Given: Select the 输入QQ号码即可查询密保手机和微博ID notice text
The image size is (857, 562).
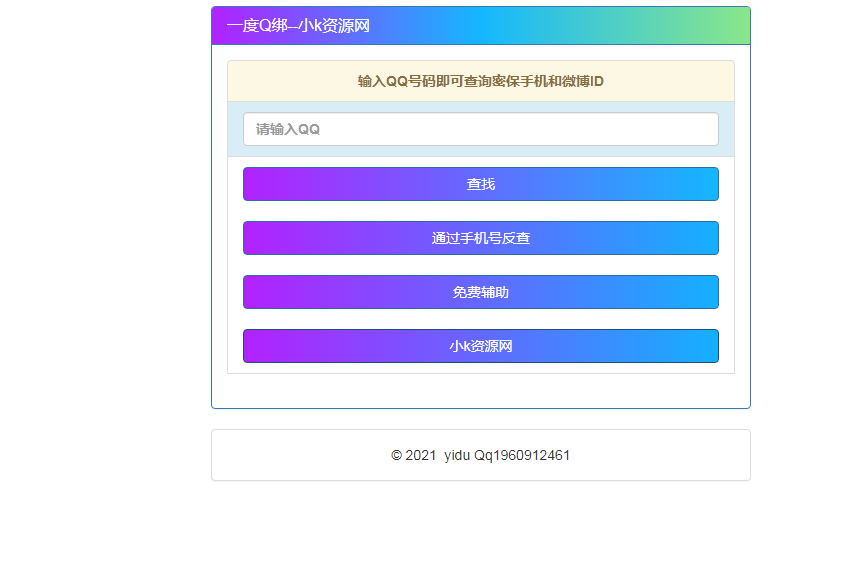Looking at the screenshot, I should [480, 81].
